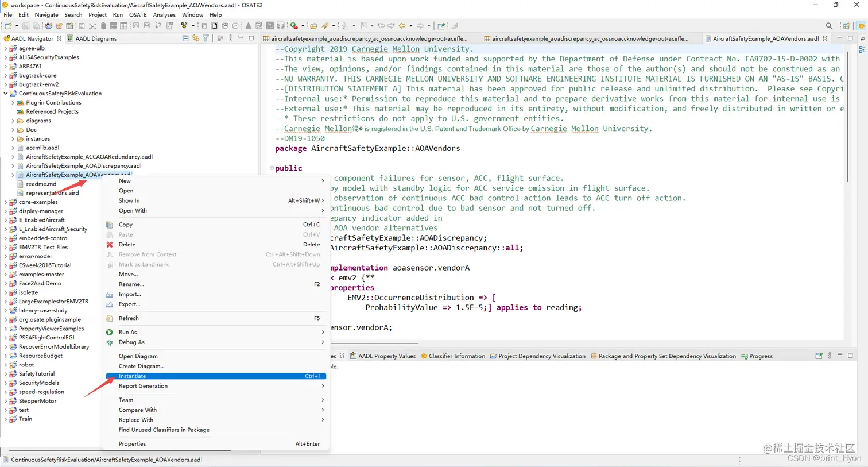Expand the instances folder
The width and height of the screenshot is (868, 467).
pyautogui.click(x=13, y=139)
